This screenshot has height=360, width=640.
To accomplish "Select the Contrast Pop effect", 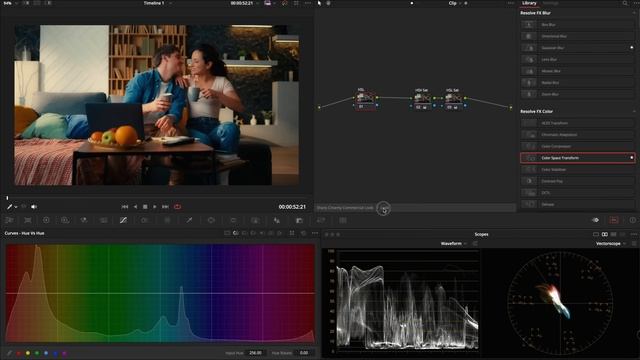I will tap(577, 181).
